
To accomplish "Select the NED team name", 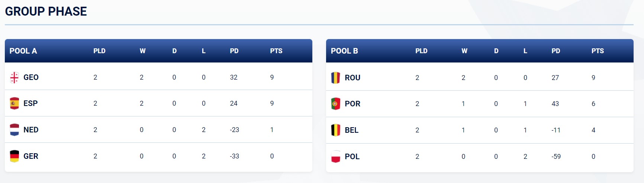I will pyautogui.click(x=31, y=130).
